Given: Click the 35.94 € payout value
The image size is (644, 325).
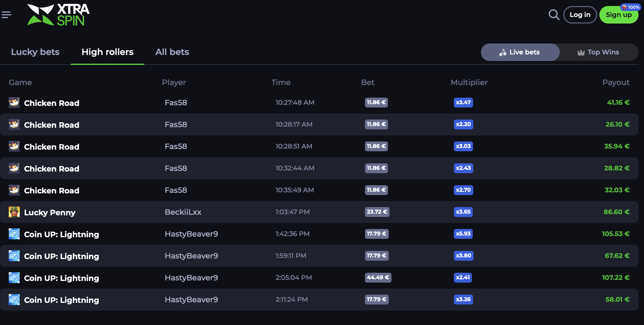Looking at the screenshot, I should coord(617,146).
